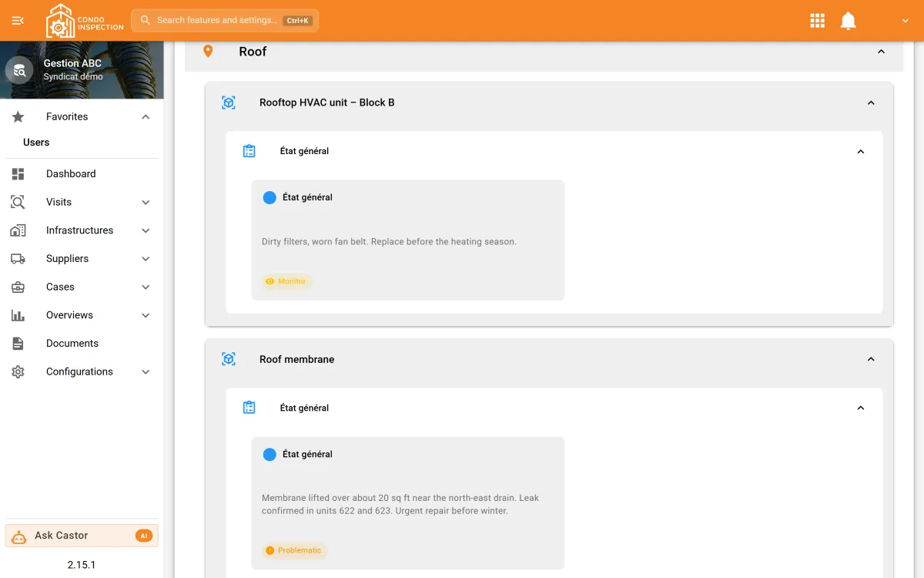924x578 pixels.
Task: Click checklist icon under Roof membrane
Action: [249, 408]
